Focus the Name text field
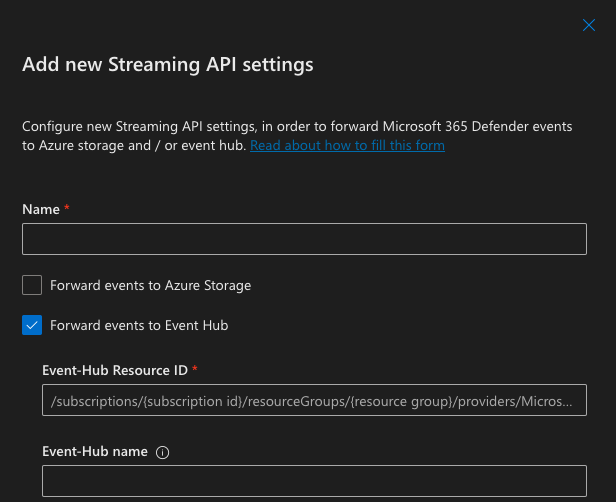 point(304,239)
